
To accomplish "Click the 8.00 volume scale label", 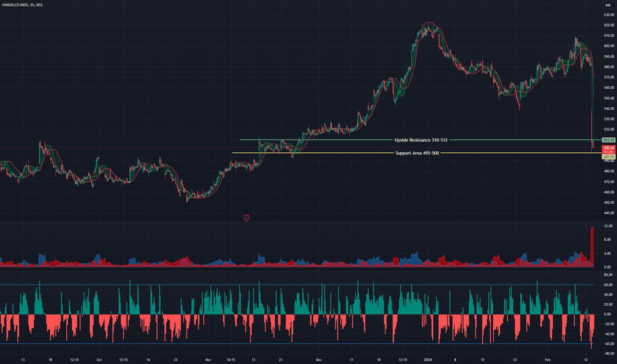I will coord(608,240).
